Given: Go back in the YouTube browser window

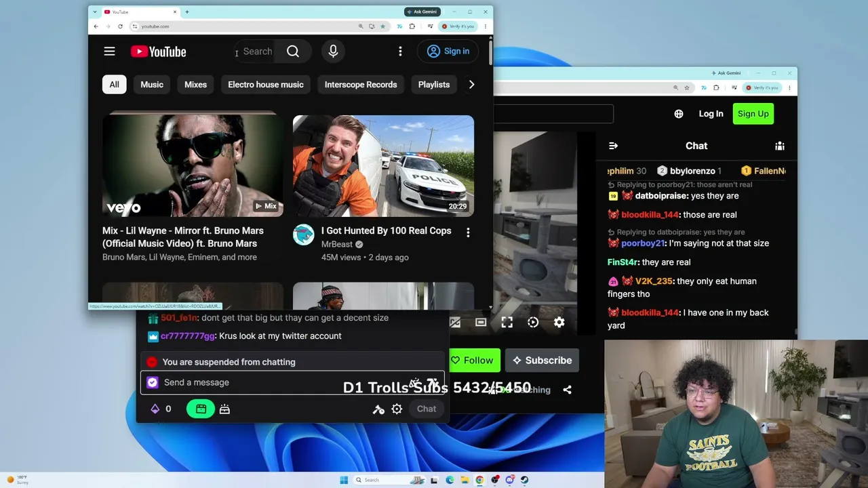Looking at the screenshot, I should (96, 26).
